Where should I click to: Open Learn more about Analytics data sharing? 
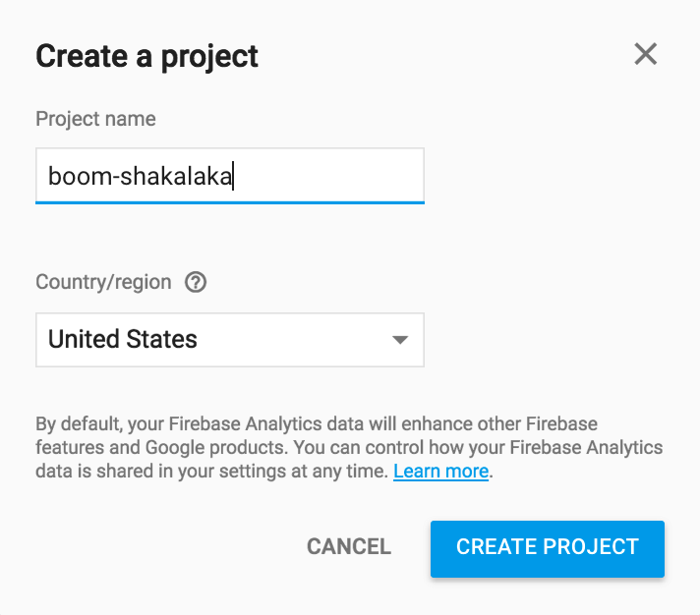point(441,472)
